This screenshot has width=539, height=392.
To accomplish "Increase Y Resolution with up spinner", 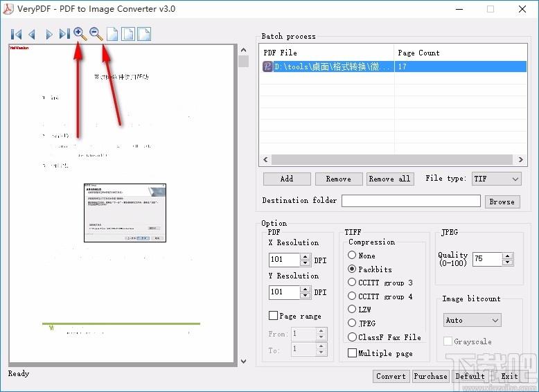I will pyautogui.click(x=305, y=289).
